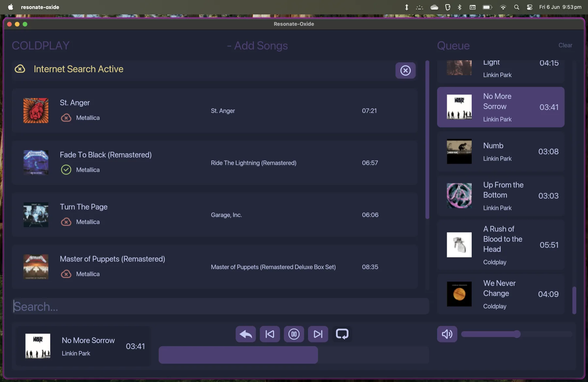This screenshot has height=382, width=588.
Task: Click the cloud icon beside Internet Search Active
Action: (20, 69)
